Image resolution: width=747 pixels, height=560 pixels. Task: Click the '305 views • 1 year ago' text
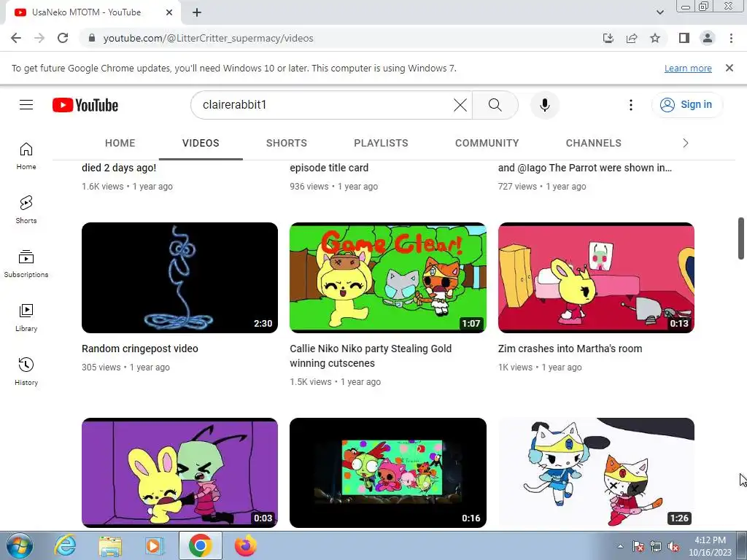tap(125, 367)
